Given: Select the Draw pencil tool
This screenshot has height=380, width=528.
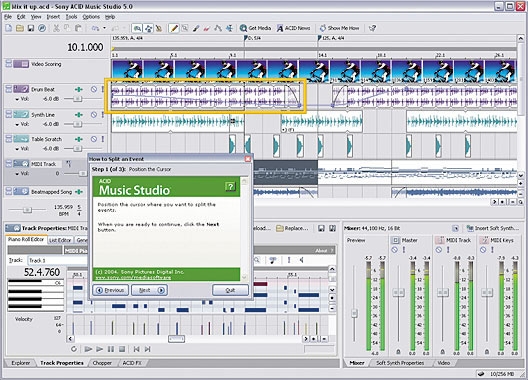Looking at the screenshot, I should [x=174, y=28].
